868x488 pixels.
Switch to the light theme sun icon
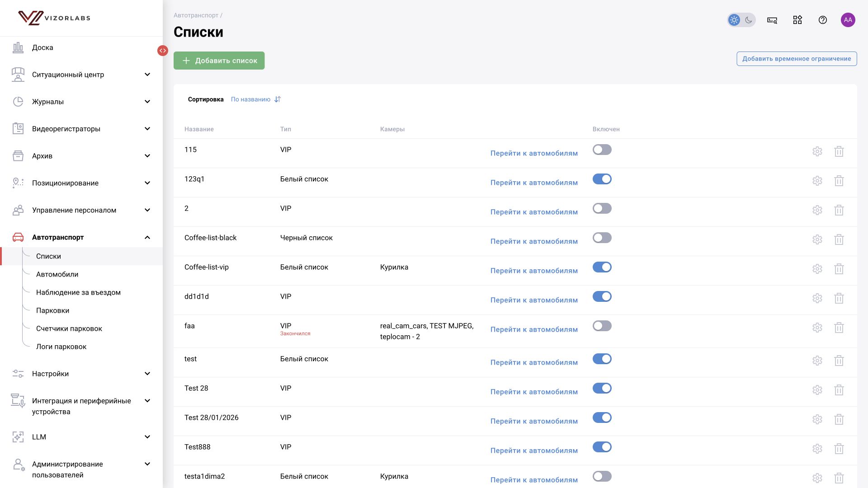coord(734,20)
